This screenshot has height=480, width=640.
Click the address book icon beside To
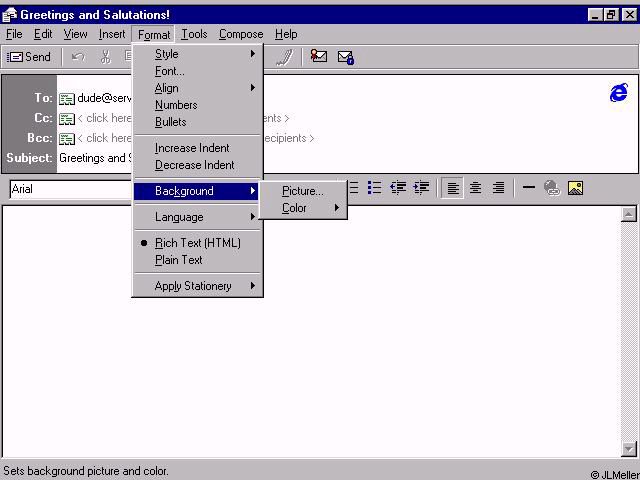[x=67, y=98]
